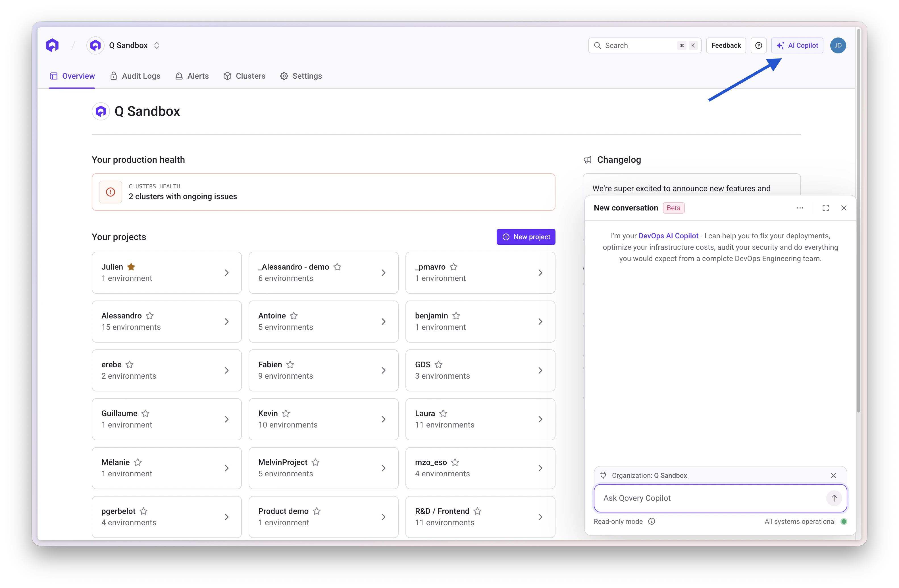
Task: Open the Product demo project card
Action: (323, 517)
